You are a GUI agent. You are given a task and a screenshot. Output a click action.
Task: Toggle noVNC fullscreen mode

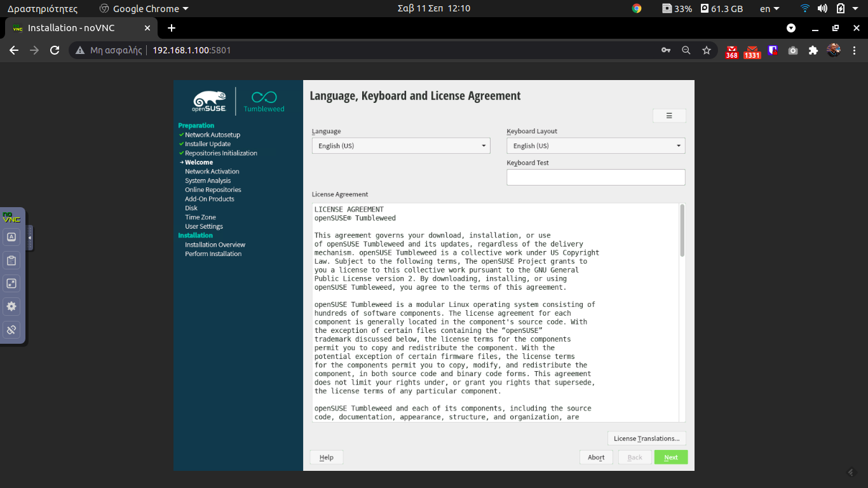(x=11, y=283)
